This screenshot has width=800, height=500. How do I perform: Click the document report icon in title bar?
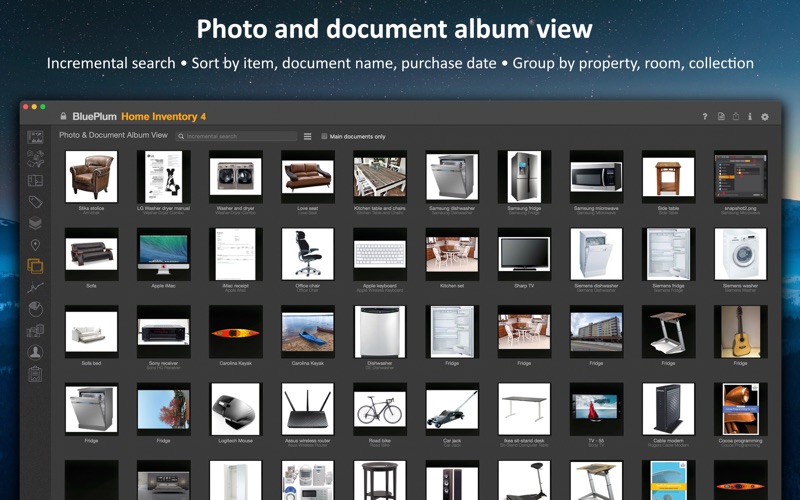[721, 116]
